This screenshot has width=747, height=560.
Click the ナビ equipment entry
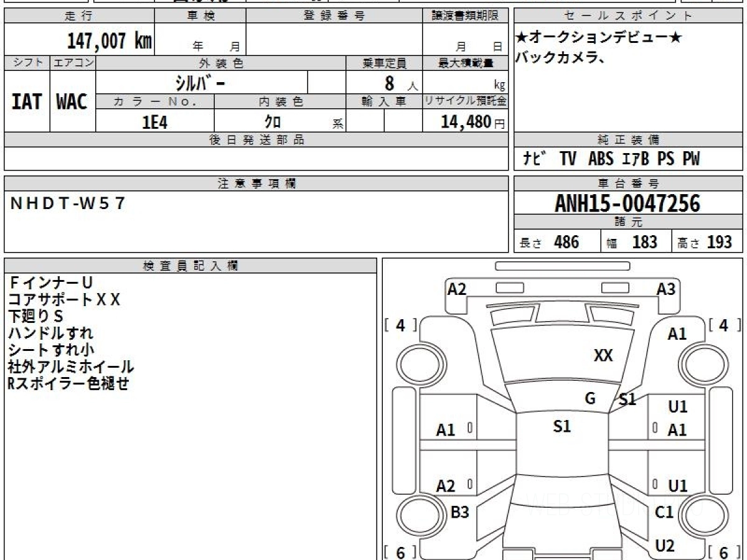coord(534,159)
